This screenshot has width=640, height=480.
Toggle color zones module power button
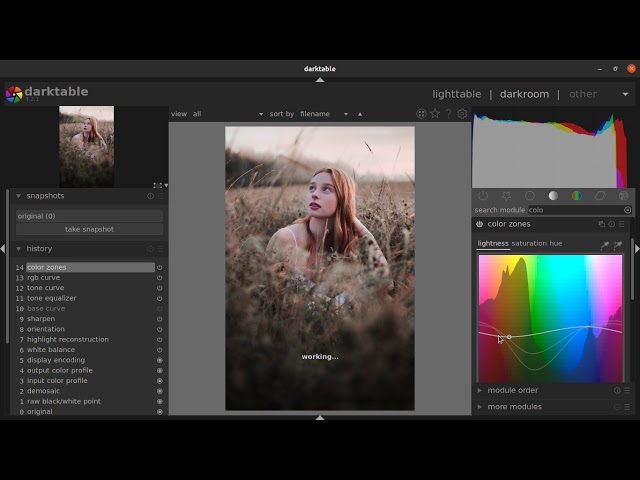pos(480,224)
